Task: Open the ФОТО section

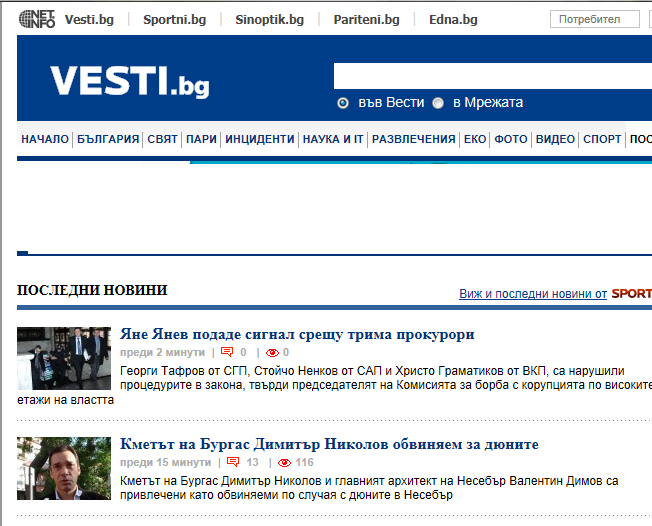Action: tap(511, 139)
